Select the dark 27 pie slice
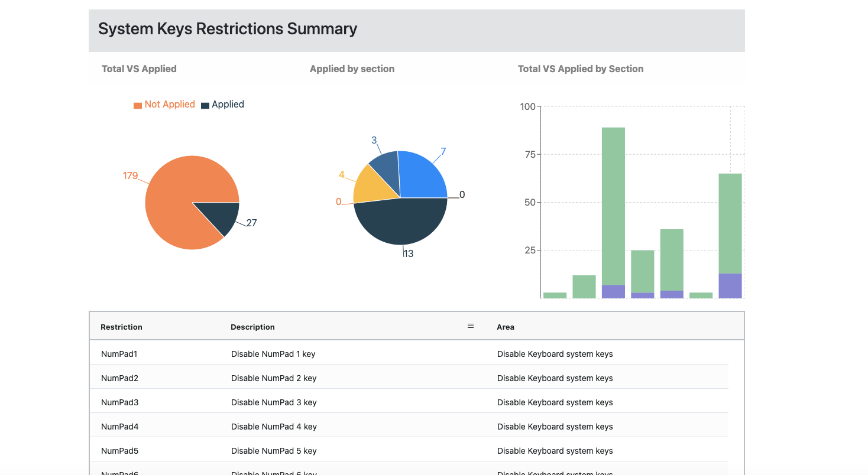Image resolution: width=868 pixels, height=475 pixels. click(x=222, y=216)
